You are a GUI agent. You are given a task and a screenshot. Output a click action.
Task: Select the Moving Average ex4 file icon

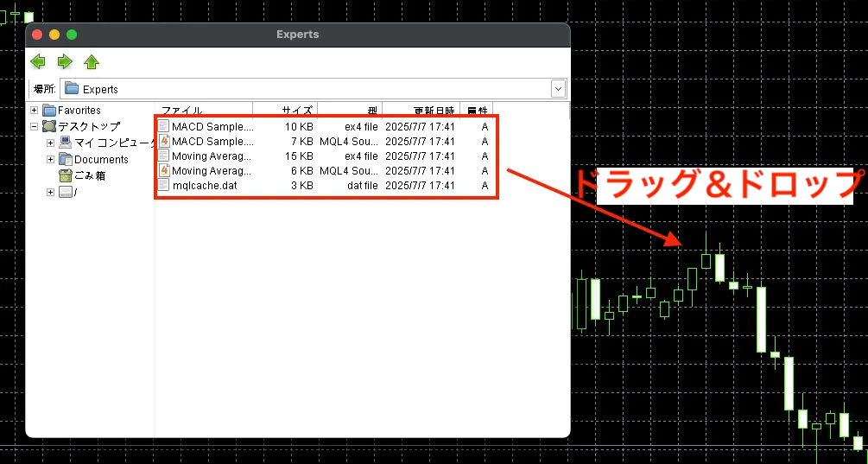[x=164, y=156]
